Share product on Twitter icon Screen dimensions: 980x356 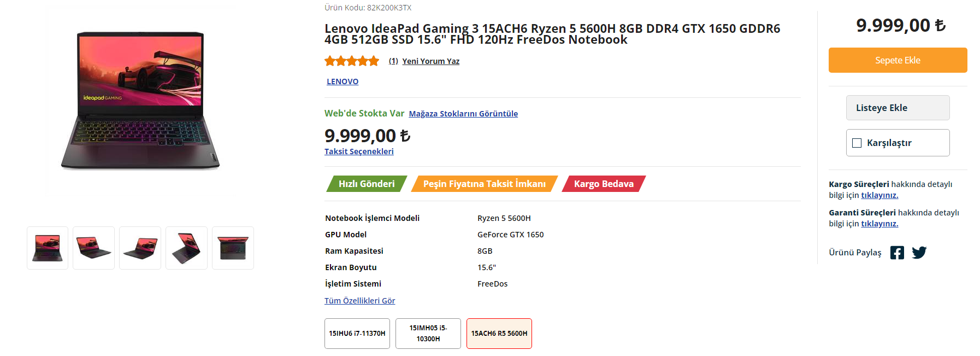(x=919, y=252)
